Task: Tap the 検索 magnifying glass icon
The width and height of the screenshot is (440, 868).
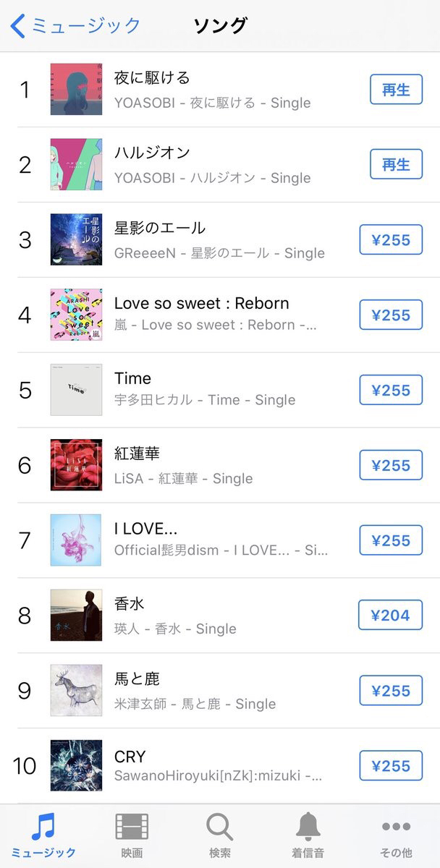Action: point(219,827)
